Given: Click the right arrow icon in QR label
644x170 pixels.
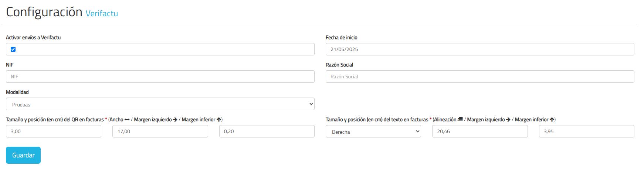Looking at the screenshot, I should click(175, 120).
